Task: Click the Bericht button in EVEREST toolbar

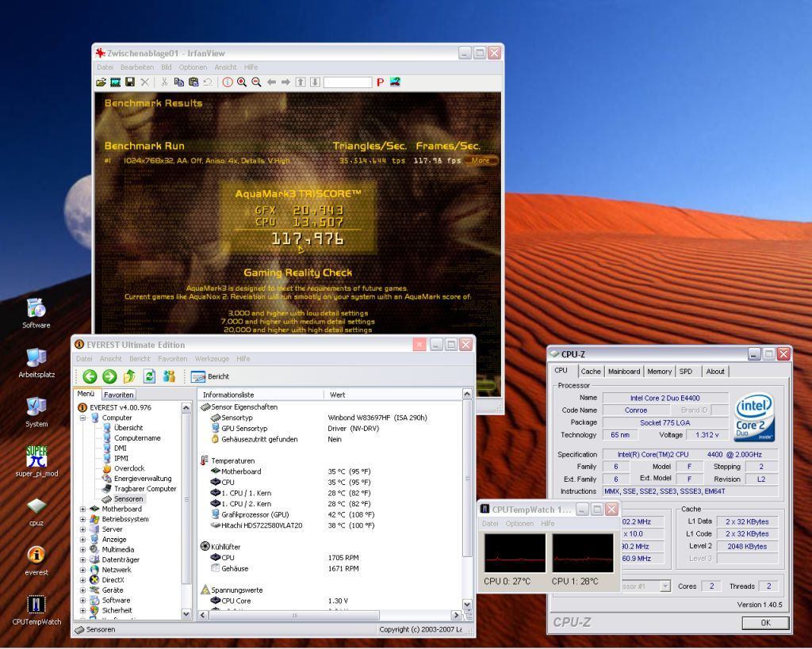Action: click(210, 376)
